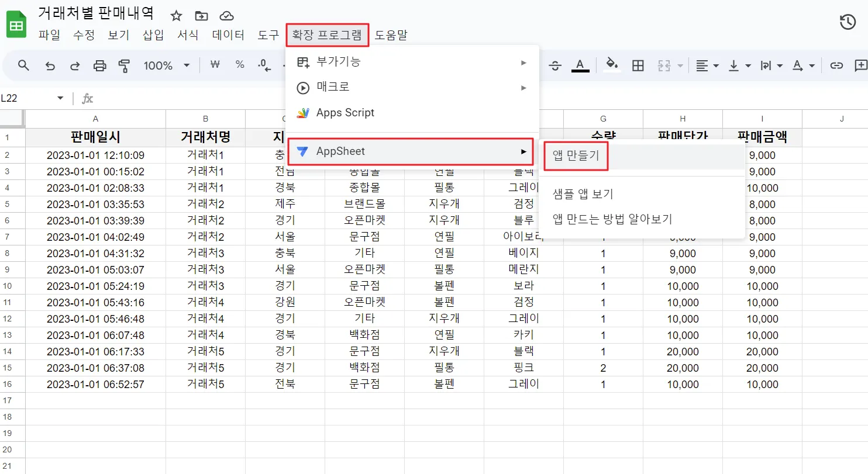Screen dimensions: 868x474
Task: Open version history clock icon
Action: tap(848, 22)
